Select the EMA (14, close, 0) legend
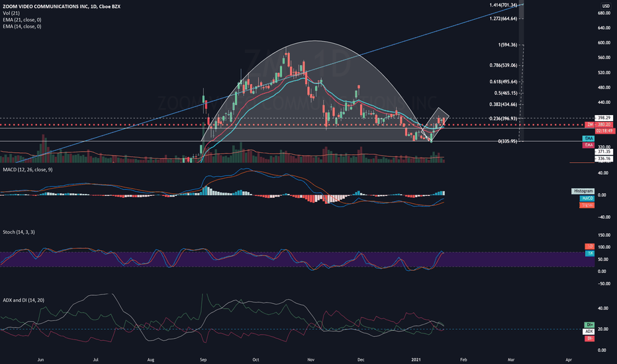 coord(22,26)
